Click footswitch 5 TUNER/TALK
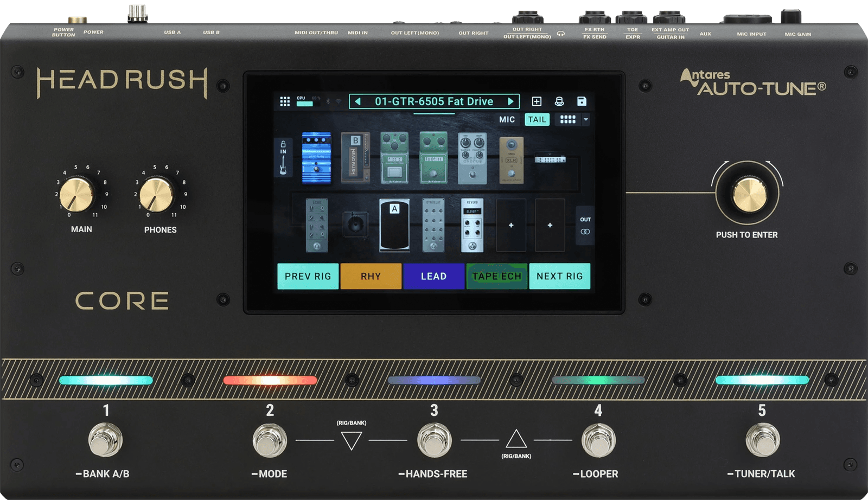This screenshot has width=868, height=500. 763,440
